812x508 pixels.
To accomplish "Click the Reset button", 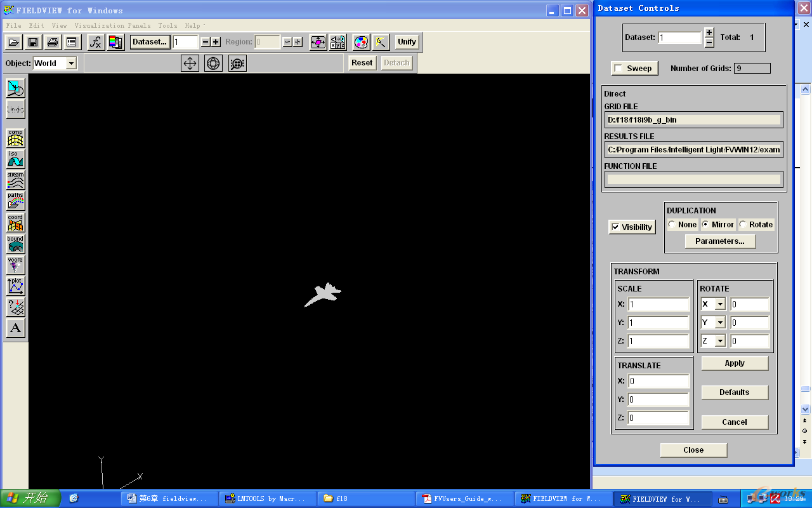I will tap(362, 63).
